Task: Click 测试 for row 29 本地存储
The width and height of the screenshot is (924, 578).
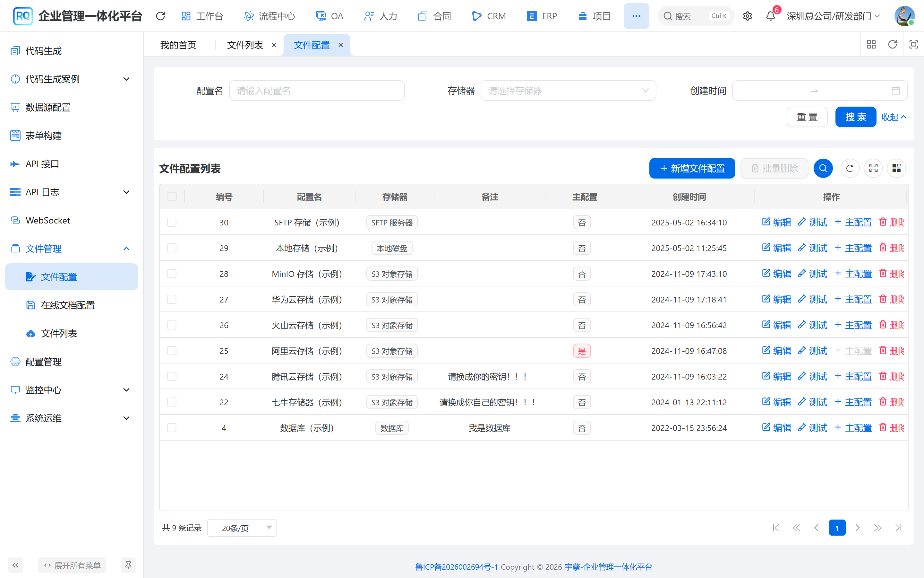Action: 812,248
